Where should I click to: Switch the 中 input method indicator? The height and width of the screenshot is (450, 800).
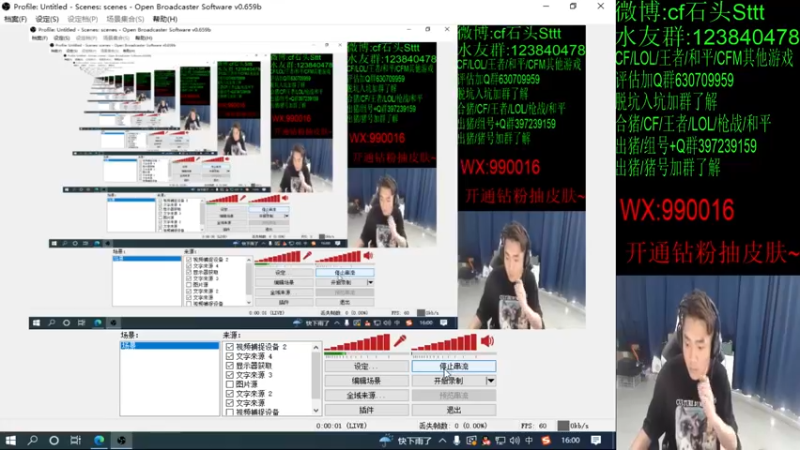click(x=530, y=440)
